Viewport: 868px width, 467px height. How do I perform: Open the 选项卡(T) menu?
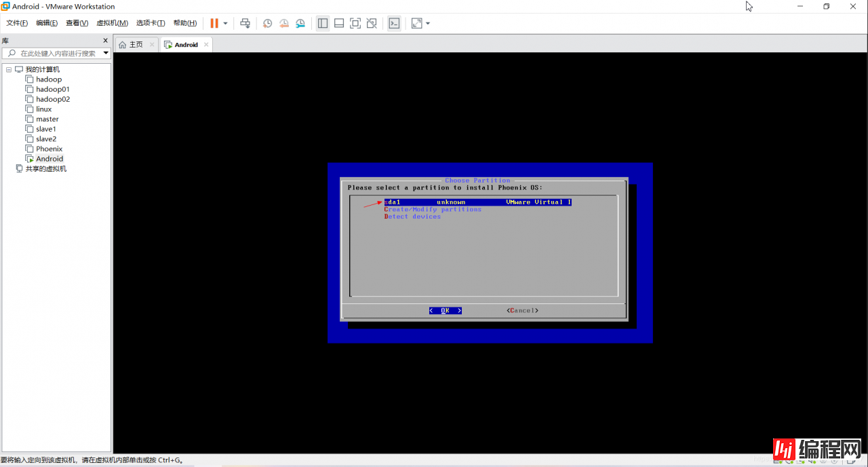[x=151, y=23]
